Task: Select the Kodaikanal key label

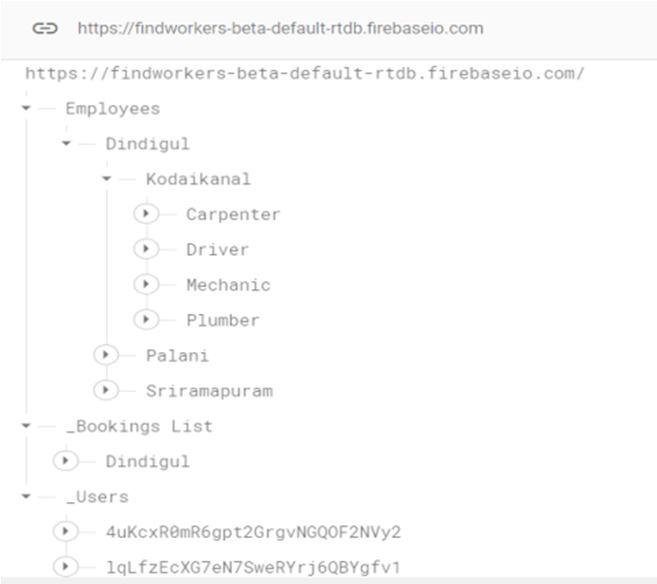Action: (x=198, y=179)
